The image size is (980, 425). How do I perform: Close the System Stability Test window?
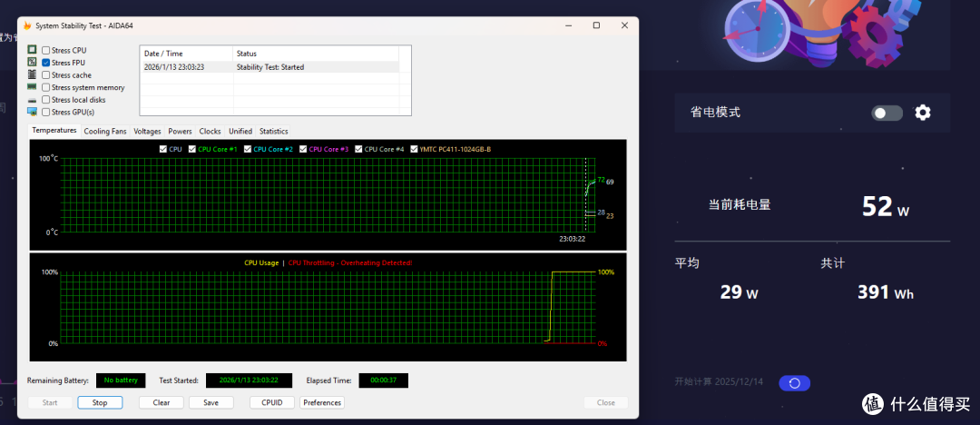pyautogui.click(x=624, y=25)
